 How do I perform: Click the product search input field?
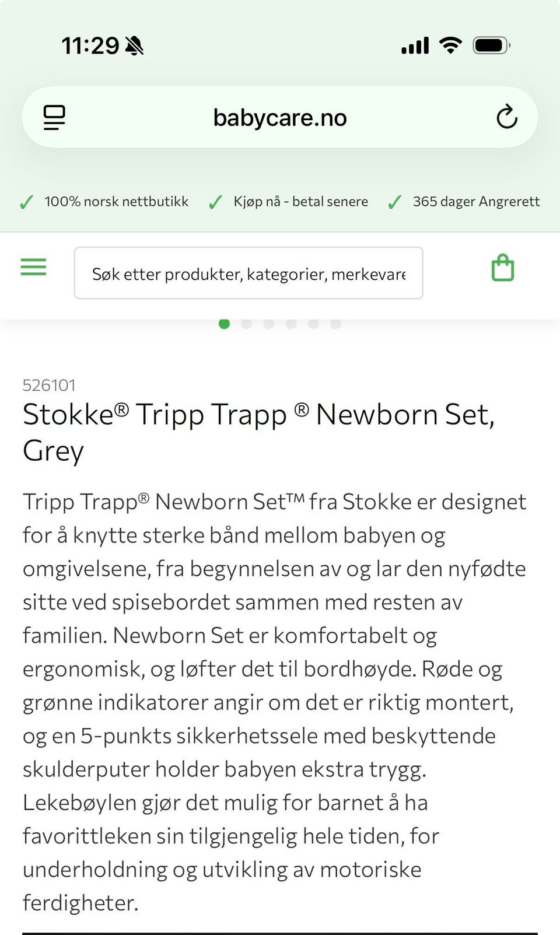click(249, 273)
